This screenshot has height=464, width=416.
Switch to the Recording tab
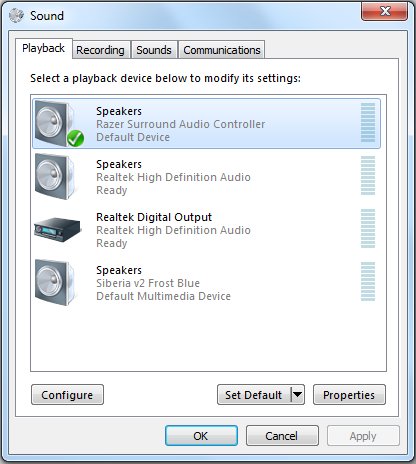coord(100,50)
